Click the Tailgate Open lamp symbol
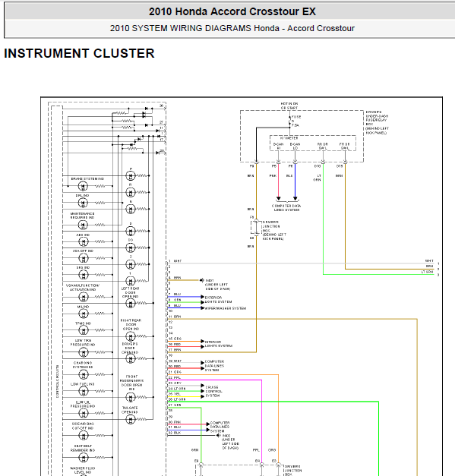The width and height of the screenshot is (455, 476). (131, 420)
